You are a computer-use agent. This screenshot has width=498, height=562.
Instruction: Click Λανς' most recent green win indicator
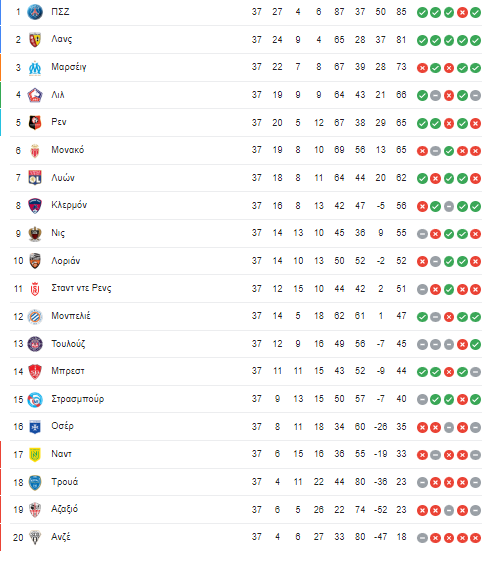pyautogui.click(x=475, y=40)
